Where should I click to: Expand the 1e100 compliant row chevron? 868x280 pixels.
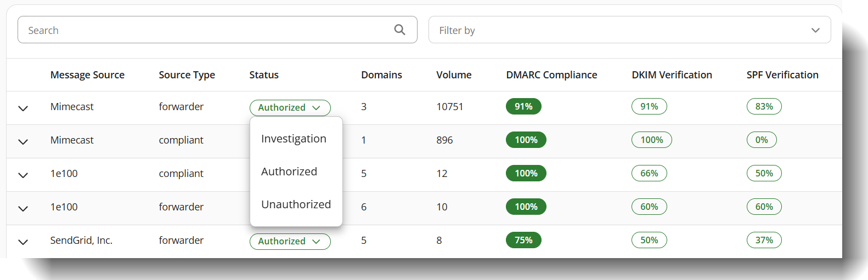click(x=23, y=175)
